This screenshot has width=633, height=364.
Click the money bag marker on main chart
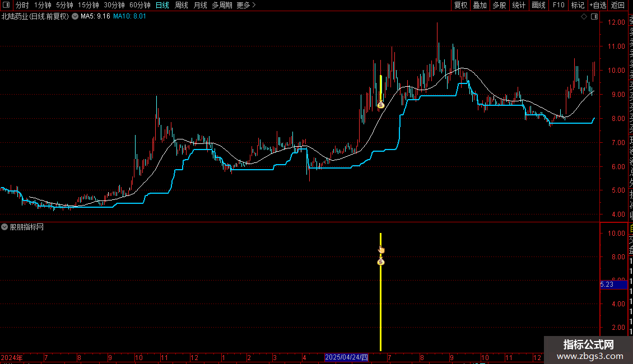[x=381, y=105]
